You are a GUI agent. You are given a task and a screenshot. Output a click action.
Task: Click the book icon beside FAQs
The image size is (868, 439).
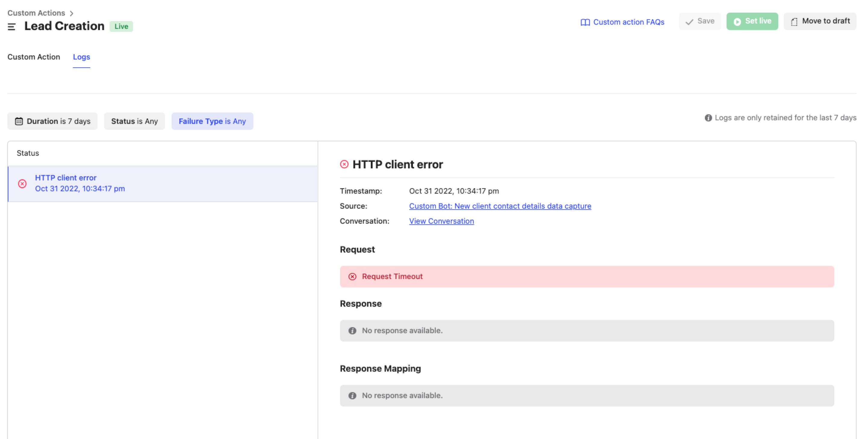(x=585, y=22)
